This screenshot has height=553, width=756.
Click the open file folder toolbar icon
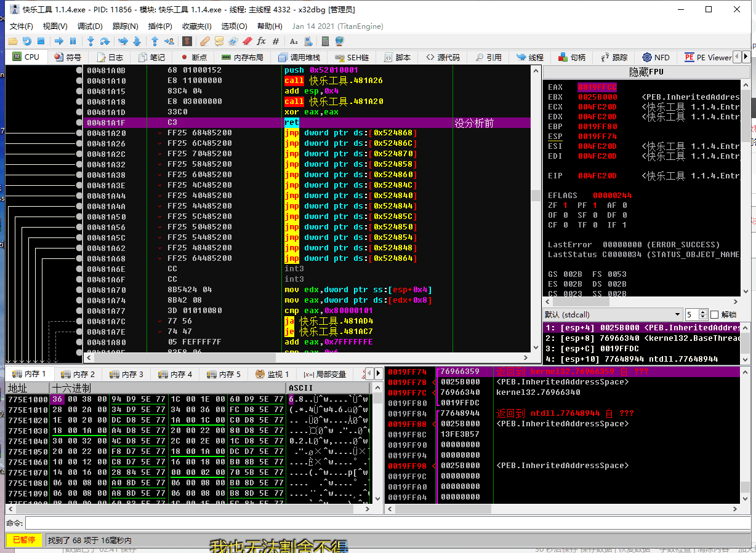12,41
